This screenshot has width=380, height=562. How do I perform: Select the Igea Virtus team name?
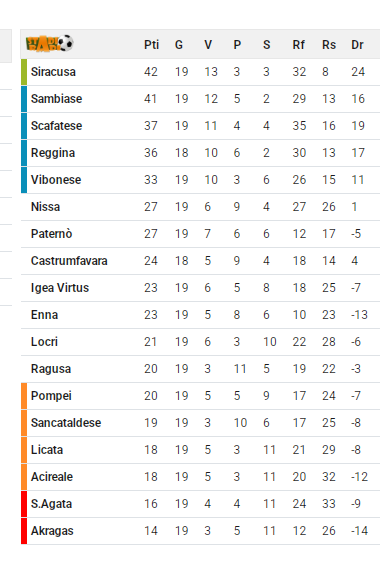click(x=60, y=288)
